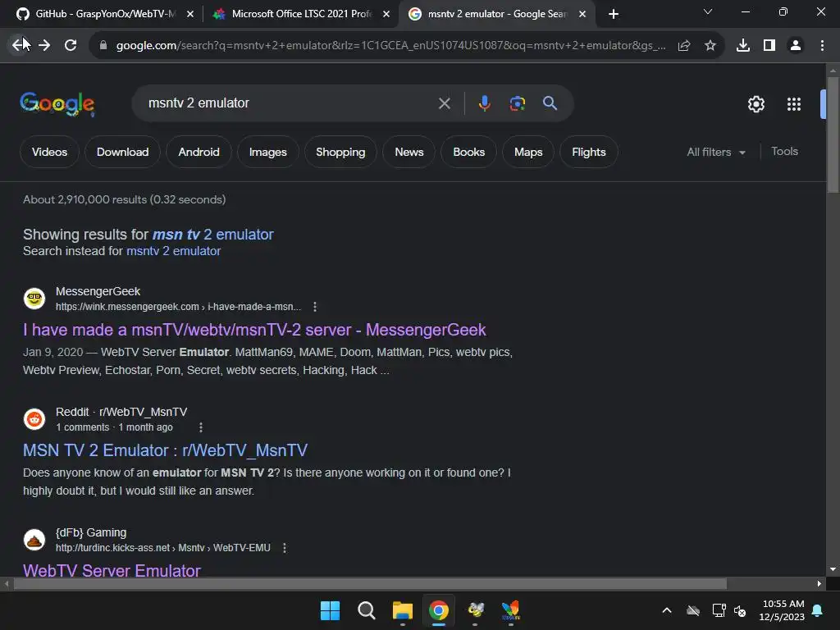Click the Reddit site favicon
840x630 pixels.
pyautogui.click(x=34, y=419)
